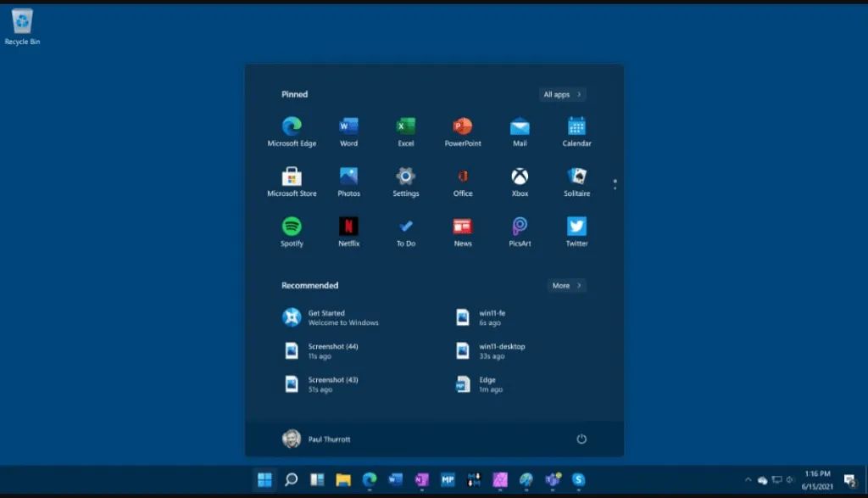The height and width of the screenshot is (498, 868).
Task: Start the Xbox app
Action: coord(520,176)
